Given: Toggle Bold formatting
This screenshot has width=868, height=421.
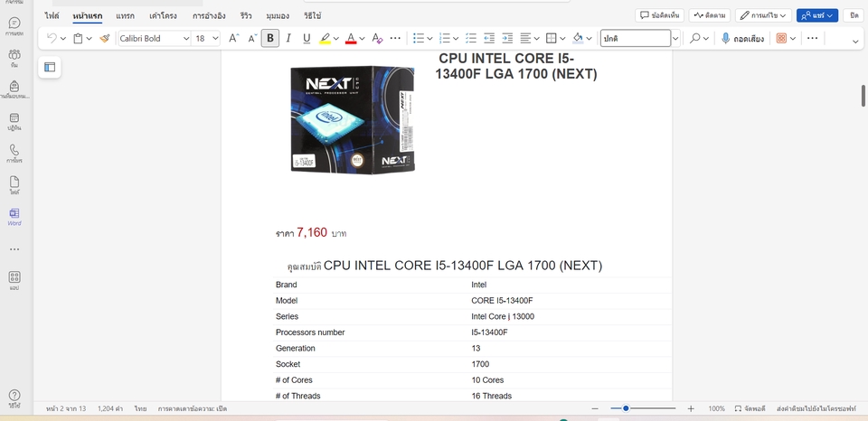Looking at the screenshot, I should 270,38.
